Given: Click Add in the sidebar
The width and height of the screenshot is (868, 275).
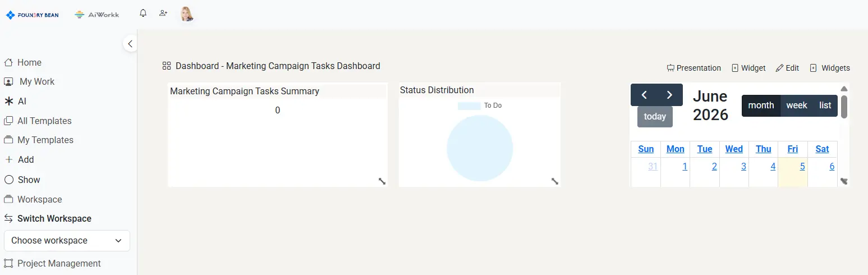Looking at the screenshot, I should click(x=19, y=159).
